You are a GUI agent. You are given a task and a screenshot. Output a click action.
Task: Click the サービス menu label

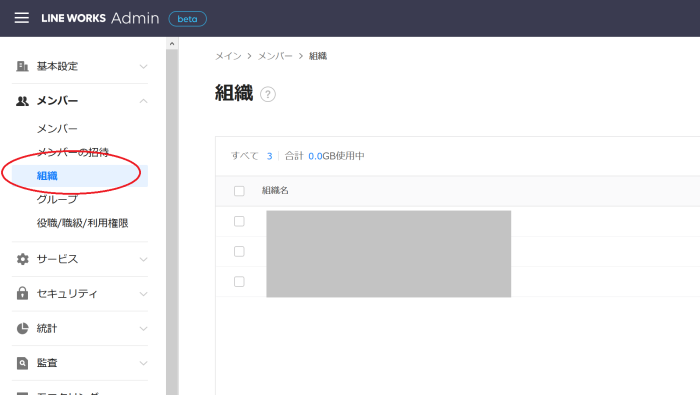click(x=57, y=259)
